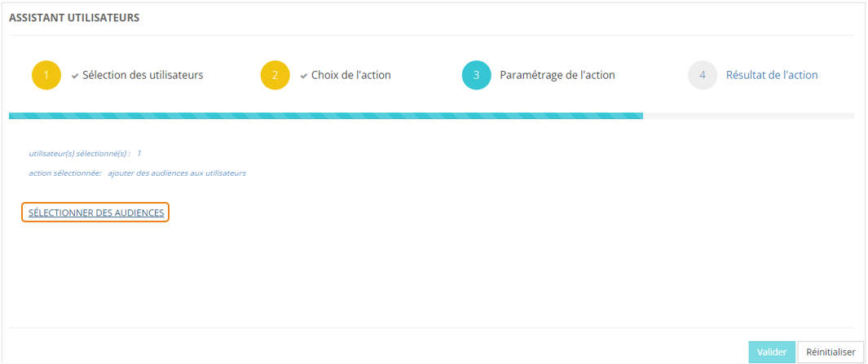Return to Choix de l'action step
This screenshot has width=868, height=364.
pos(350,75)
